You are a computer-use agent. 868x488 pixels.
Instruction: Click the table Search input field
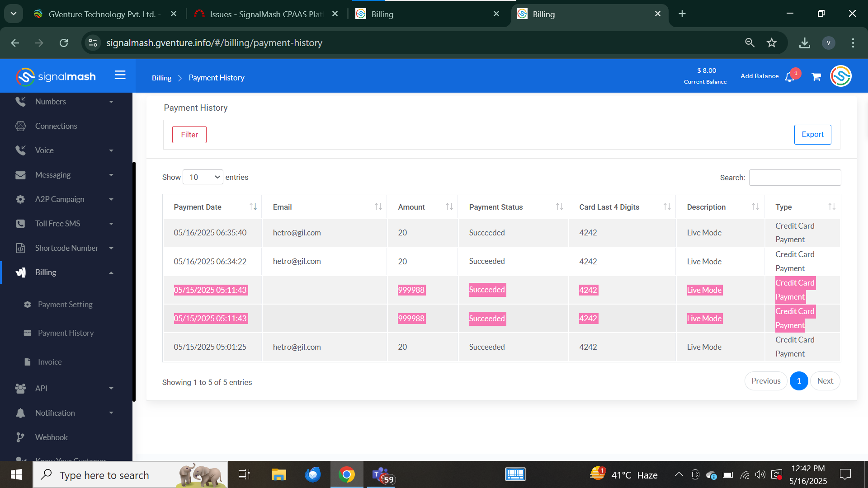point(794,178)
